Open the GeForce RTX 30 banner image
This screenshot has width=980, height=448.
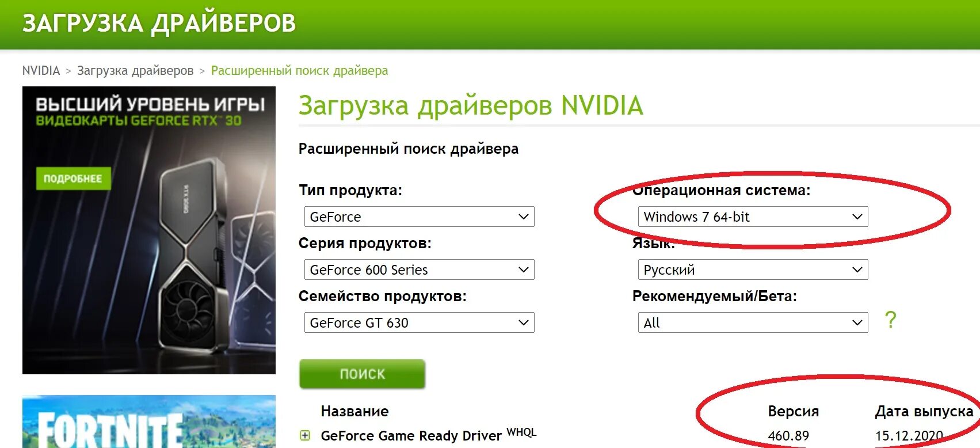click(149, 230)
